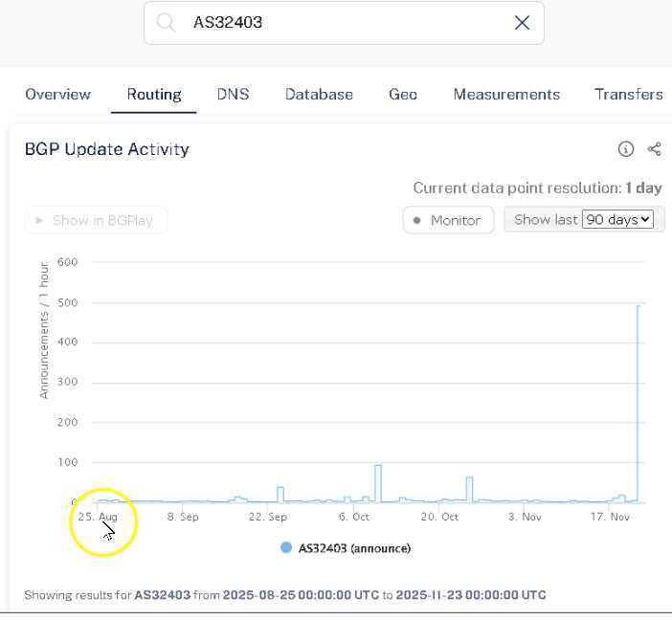Open BGP Update Activity info icon
The image size is (672, 620).
tap(626, 149)
